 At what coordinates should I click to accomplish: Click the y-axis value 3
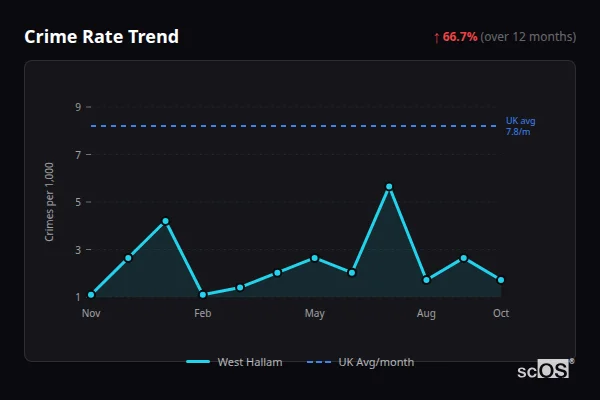pyautogui.click(x=78, y=250)
